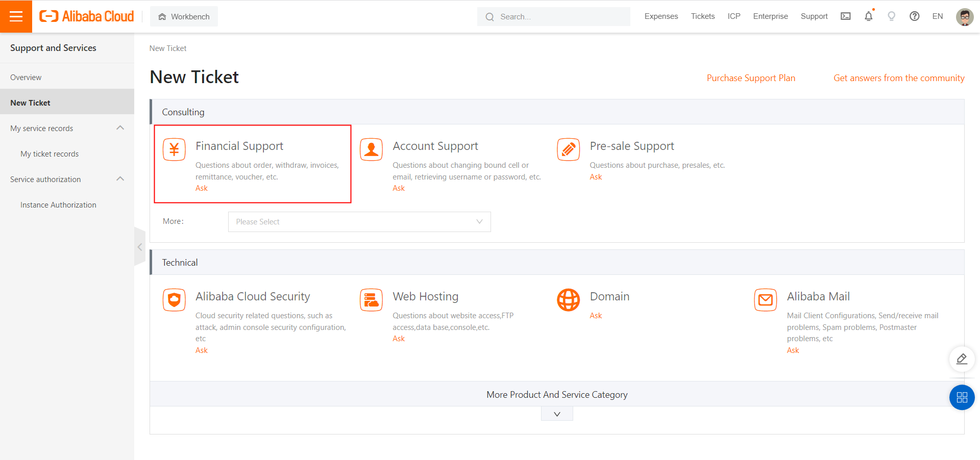
Task: Click the floating edit feedback icon
Action: tap(962, 359)
